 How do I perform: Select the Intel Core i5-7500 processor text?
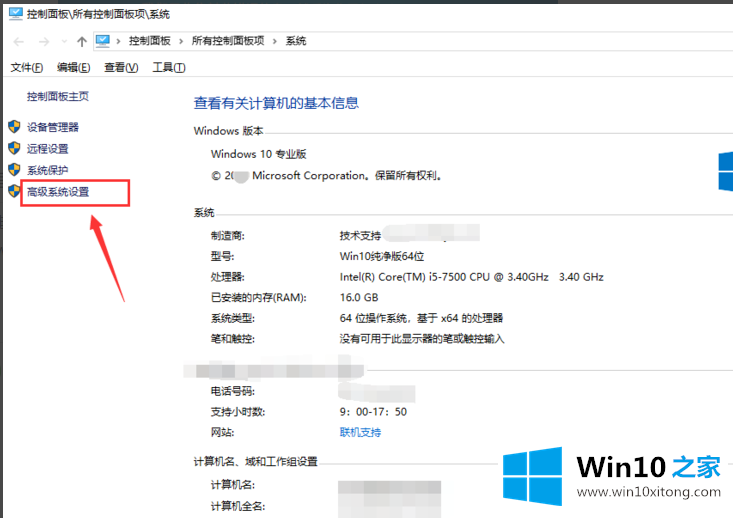click(x=471, y=277)
